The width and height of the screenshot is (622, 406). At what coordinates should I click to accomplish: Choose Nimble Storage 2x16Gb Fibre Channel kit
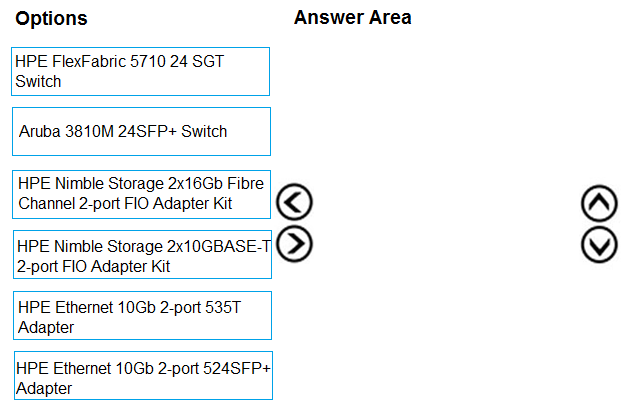point(141,194)
